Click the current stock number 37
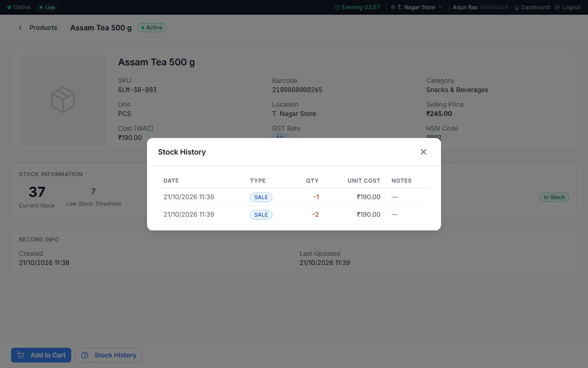Viewport: 588px width, 368px height. point(37,192)
